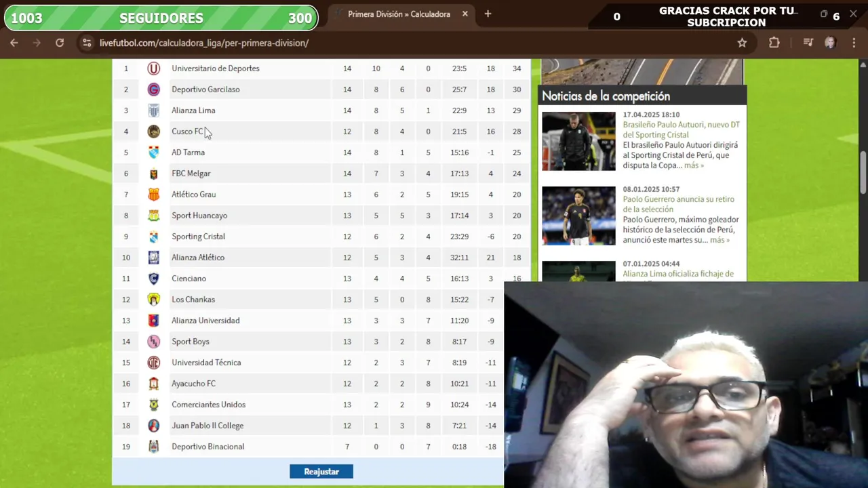Open Juan Pablo II College team link

(208, 426)
